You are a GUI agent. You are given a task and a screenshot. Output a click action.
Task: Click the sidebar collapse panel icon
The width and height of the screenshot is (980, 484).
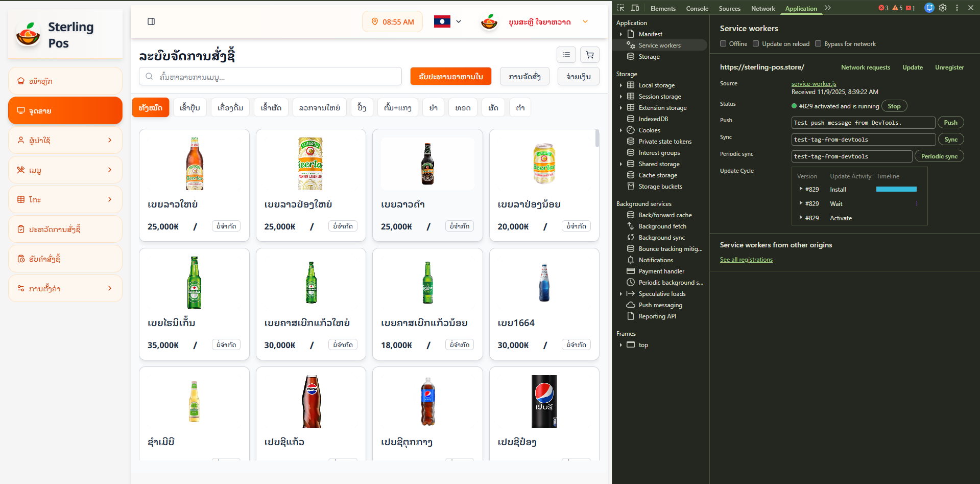(x=151, y=21)
